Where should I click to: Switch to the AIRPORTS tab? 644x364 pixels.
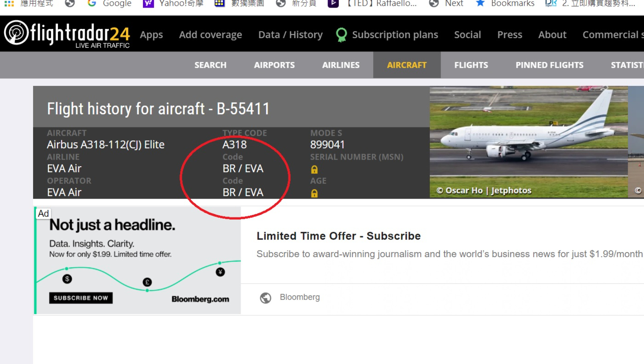(x=274, y=65)
